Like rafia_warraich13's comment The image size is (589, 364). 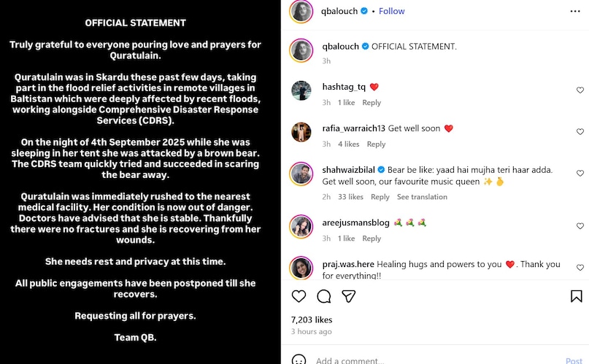pos(580,132)
